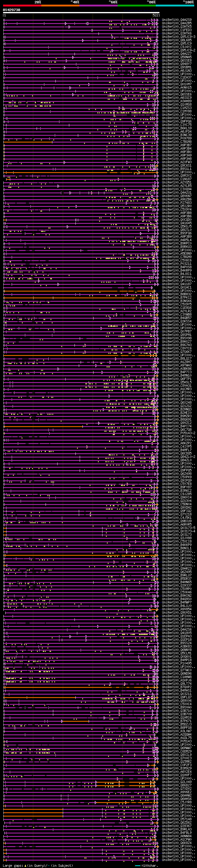Click the purple ~60% identity legend label

click(113, 2)
